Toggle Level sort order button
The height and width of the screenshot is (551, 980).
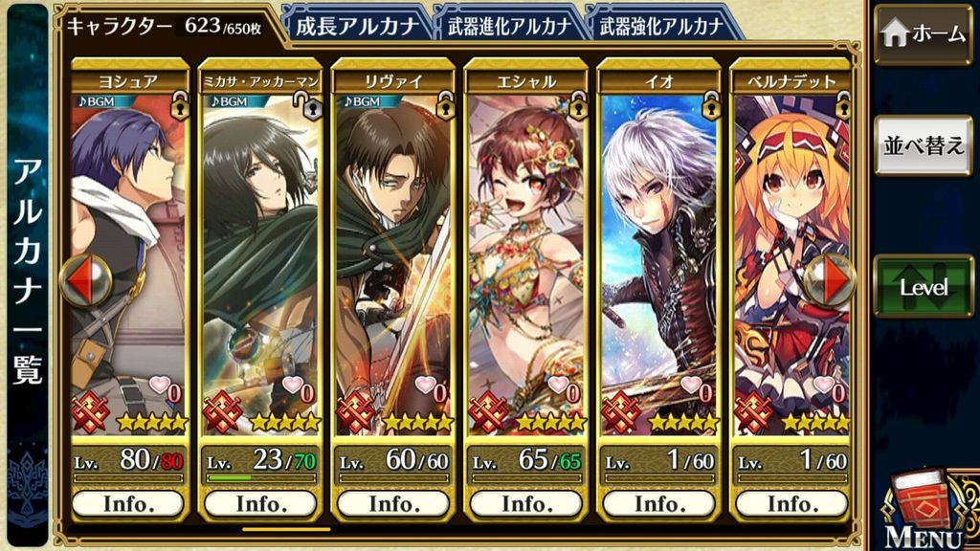pos(924,287)
